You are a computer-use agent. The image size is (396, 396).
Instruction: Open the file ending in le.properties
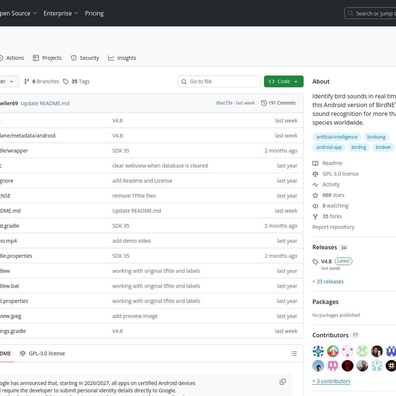[x=16, y=256]
